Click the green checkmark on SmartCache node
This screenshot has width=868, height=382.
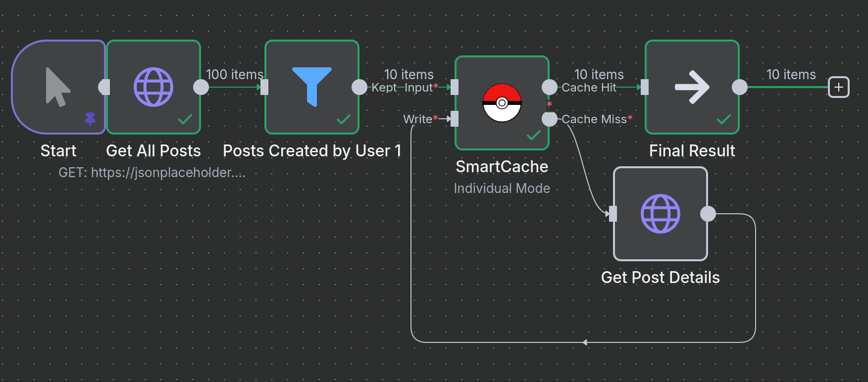pyautogui.click(x=534, y=135)
